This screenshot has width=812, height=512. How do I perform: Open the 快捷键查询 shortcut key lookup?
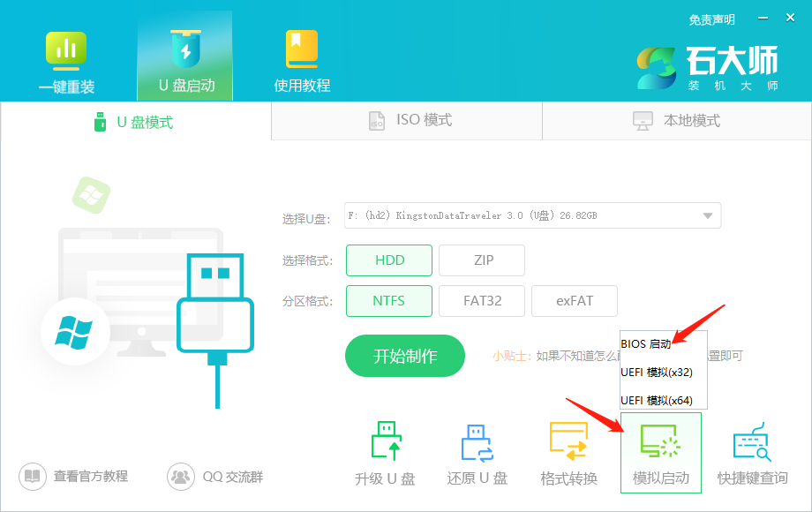[755, 452]
